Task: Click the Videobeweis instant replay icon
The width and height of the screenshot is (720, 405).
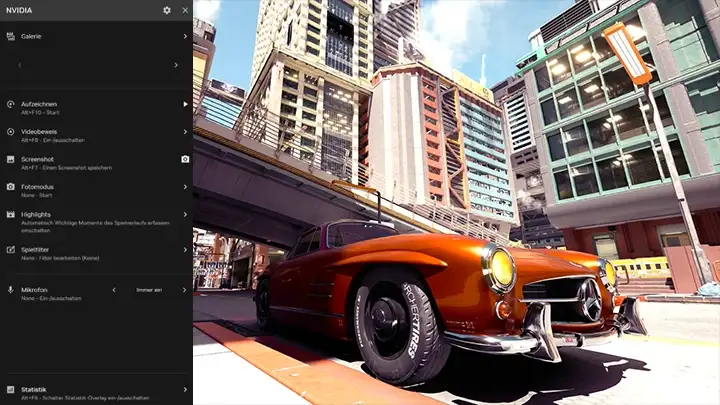Action: point(10,132)
